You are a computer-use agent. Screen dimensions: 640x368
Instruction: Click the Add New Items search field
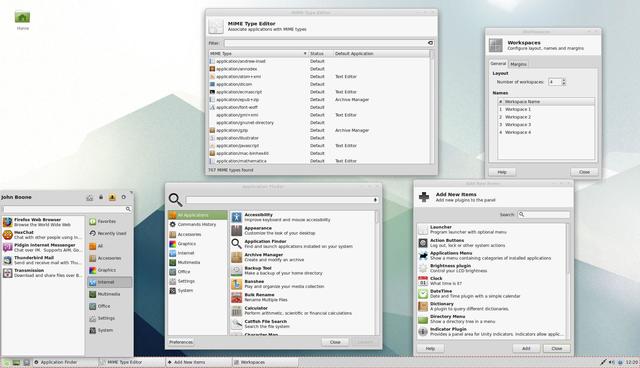pos(544,214)
